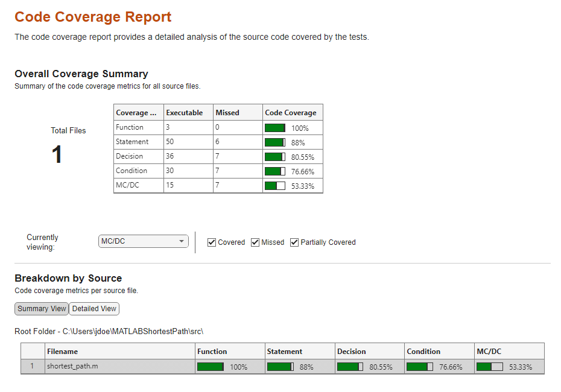Open the MC/DC coverage type dropdown
Viewport: 561px width, 392px height.
(143, 241)
